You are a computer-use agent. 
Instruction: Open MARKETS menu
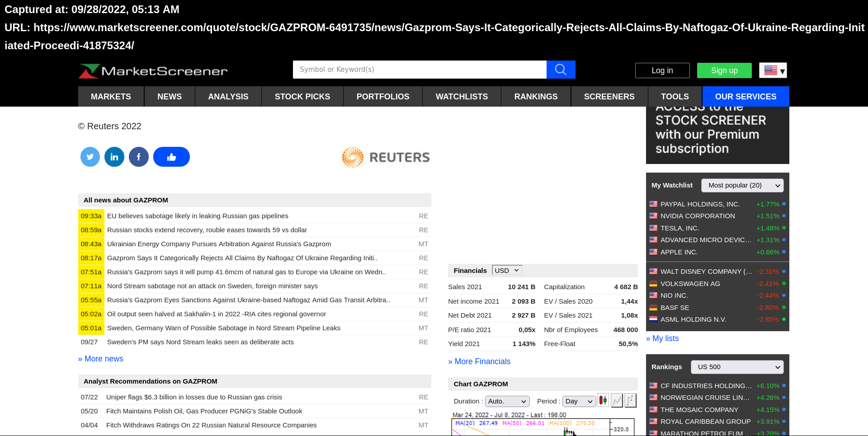pos(111,97)
